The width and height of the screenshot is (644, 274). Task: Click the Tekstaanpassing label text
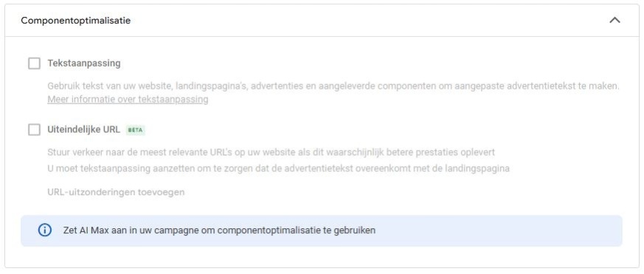tap(84, 64)
